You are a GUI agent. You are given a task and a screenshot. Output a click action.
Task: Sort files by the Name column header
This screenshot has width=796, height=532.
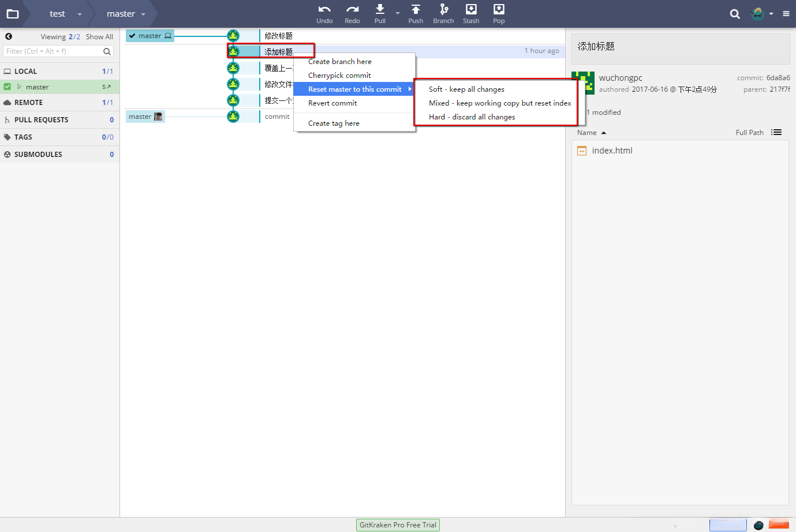click(592, 133)
